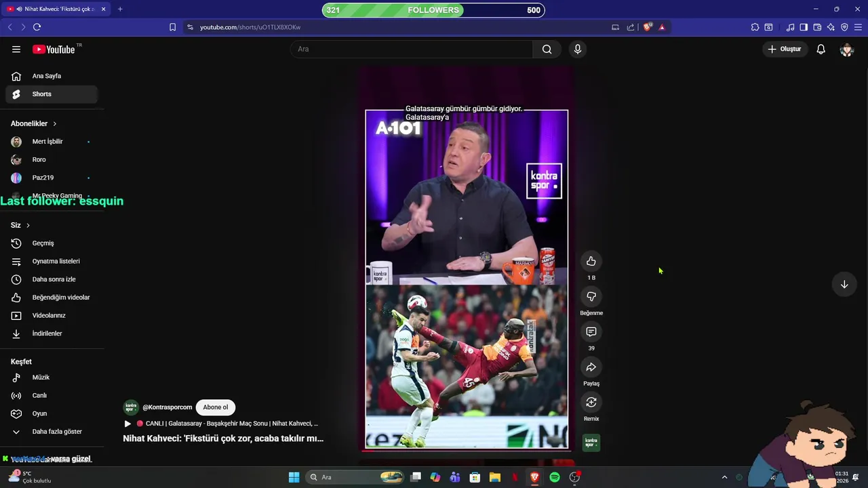Screen dimensions: 868x488
Task: Open the YouTube hamburger guide menu
Action: click(16, 49)
